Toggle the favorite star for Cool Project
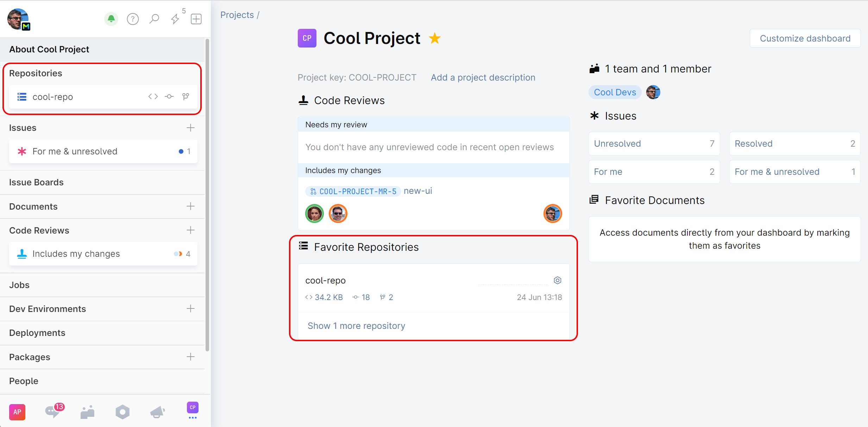Image resolution: width=868 pixels, height=427 pixels. [x=435, y=38]
